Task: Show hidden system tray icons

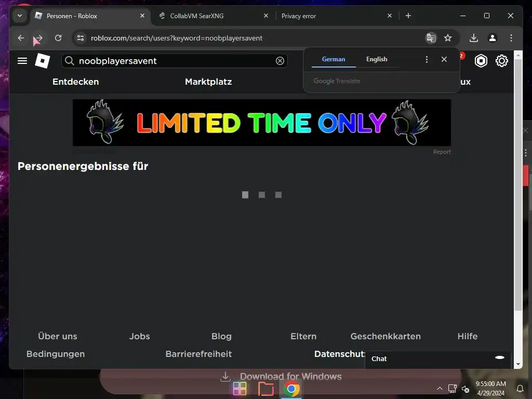Action: point(440,389)
